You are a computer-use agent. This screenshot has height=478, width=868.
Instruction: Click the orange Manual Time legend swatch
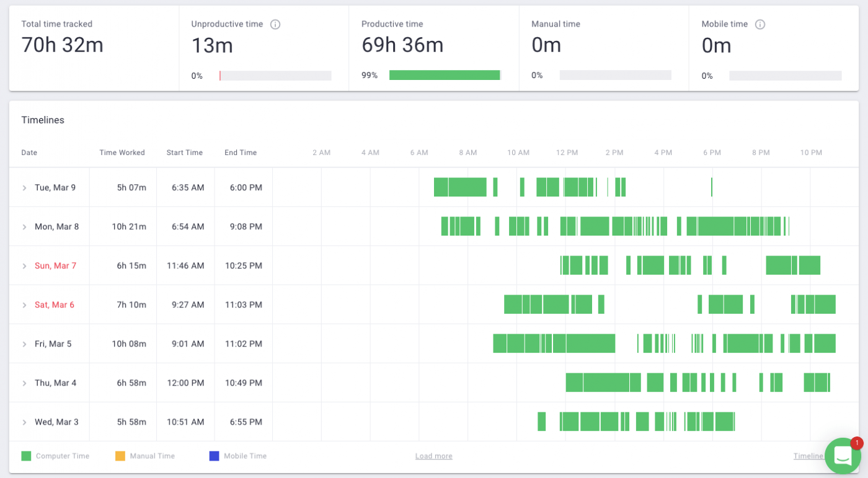pyautogui.click(x=120, y=456)
